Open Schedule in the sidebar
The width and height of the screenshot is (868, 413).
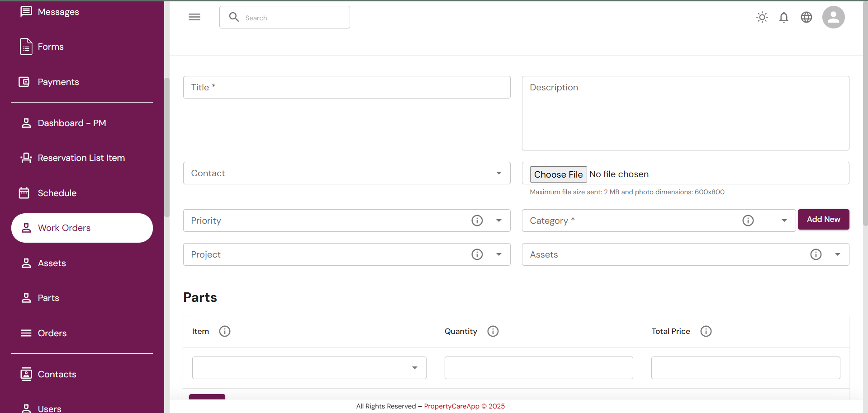57,193
